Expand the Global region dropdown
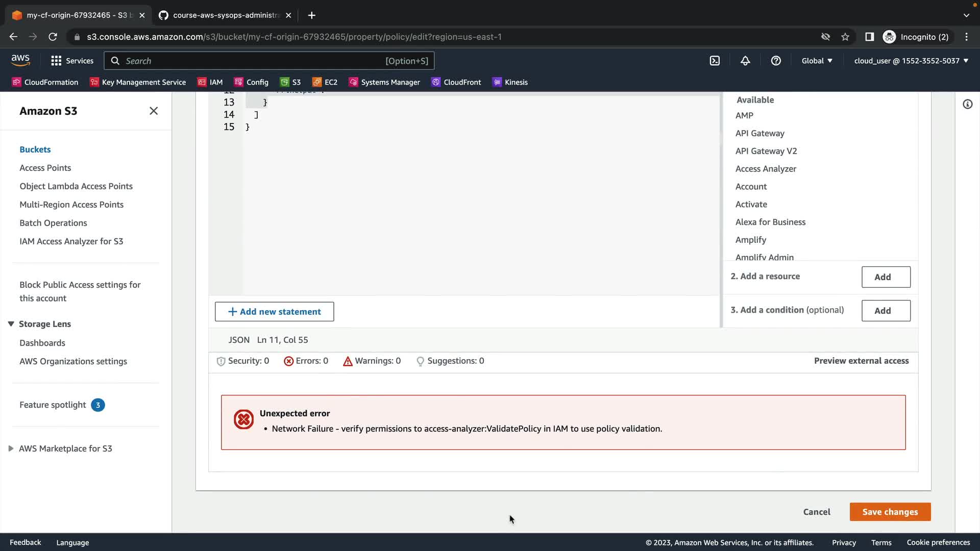Screen dimensions: 980x551 pos(817,61)
